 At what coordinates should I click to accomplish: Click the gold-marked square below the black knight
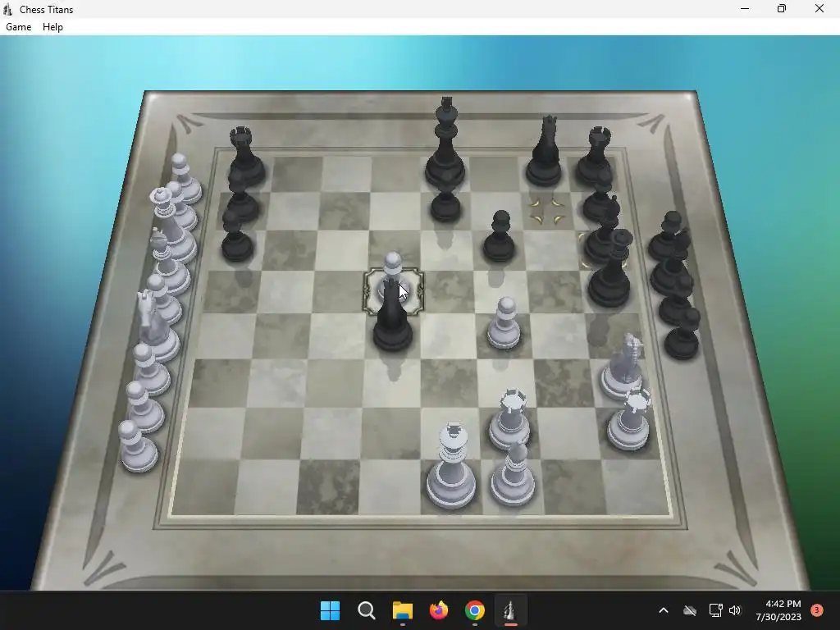(546, 211)
